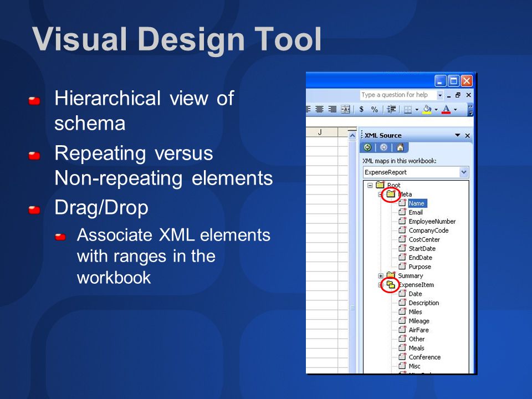This screenshot has width=532, height=399.
Task: Select the EndDate element text
Action: click(x=421, y=258)
